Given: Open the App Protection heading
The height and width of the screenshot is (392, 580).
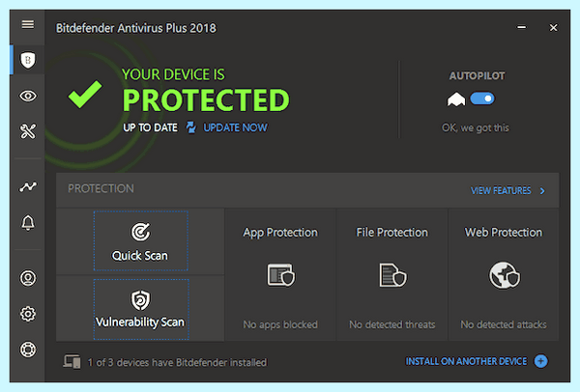Looking at the screenshot, I should 280,233.
